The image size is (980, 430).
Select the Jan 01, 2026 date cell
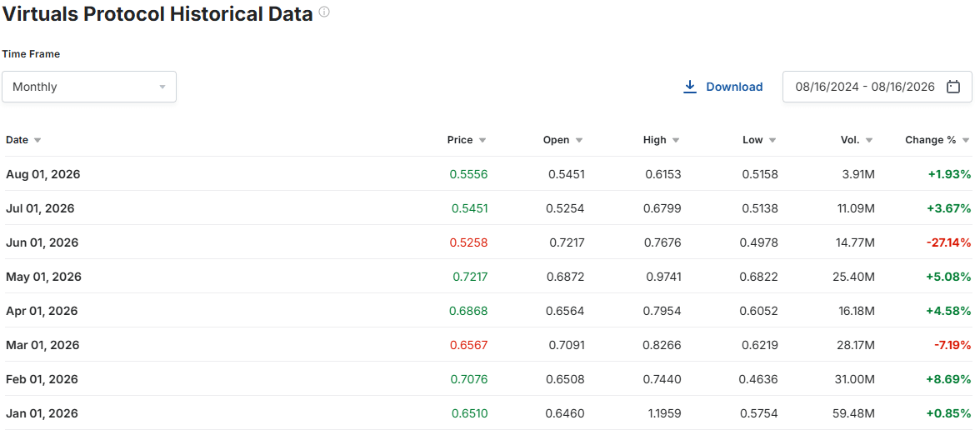coord(42,413)
